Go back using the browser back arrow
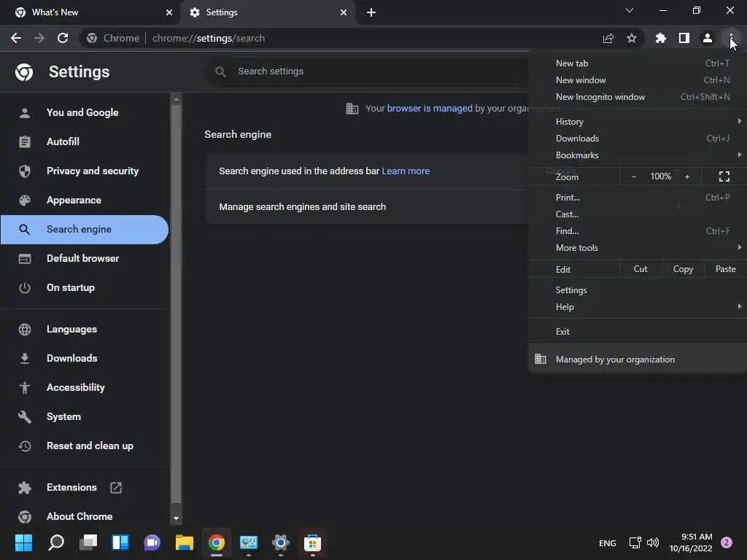 [x=16, y=38]
